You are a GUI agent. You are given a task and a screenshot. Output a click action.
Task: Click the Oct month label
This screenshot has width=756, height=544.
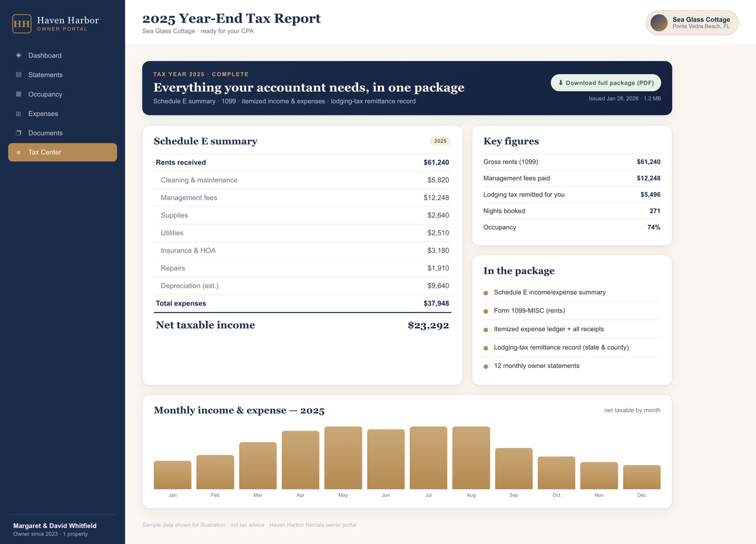pyautogui.click(x=556, y=495)
